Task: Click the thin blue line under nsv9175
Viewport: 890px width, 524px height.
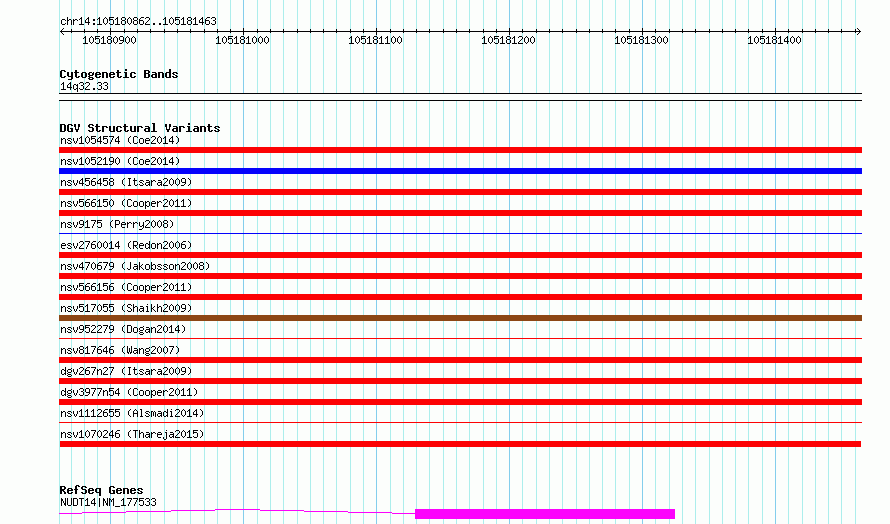Action: 460,233
